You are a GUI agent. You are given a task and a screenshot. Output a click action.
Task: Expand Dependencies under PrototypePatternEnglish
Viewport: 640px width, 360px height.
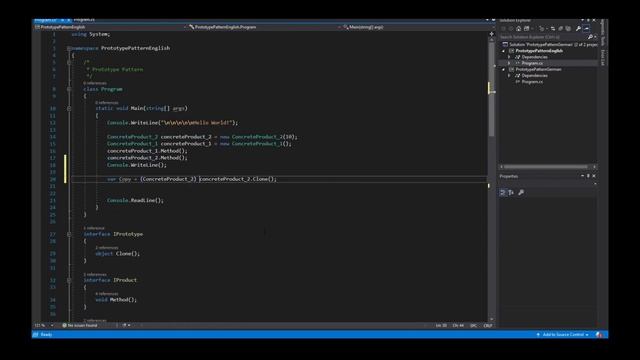[509, 57]
